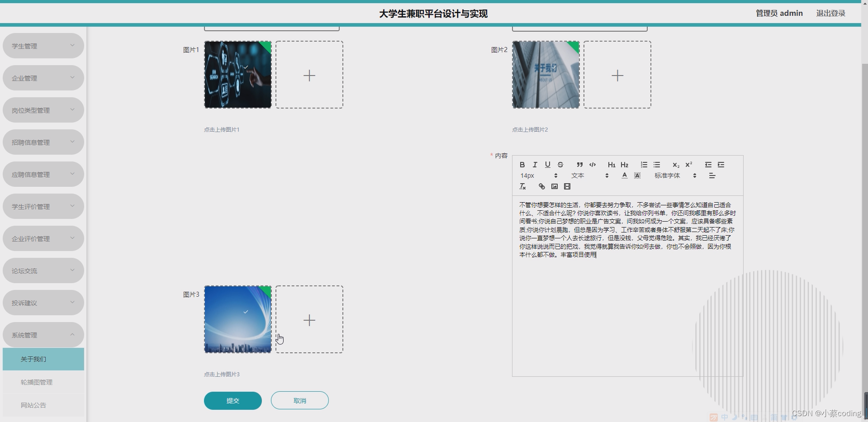Click the 退出登录 logout link

830,13
